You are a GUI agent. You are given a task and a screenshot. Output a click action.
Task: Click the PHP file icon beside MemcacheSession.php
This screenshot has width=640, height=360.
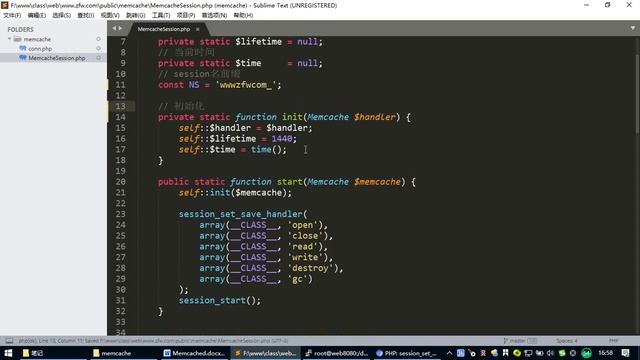(23, 58)
